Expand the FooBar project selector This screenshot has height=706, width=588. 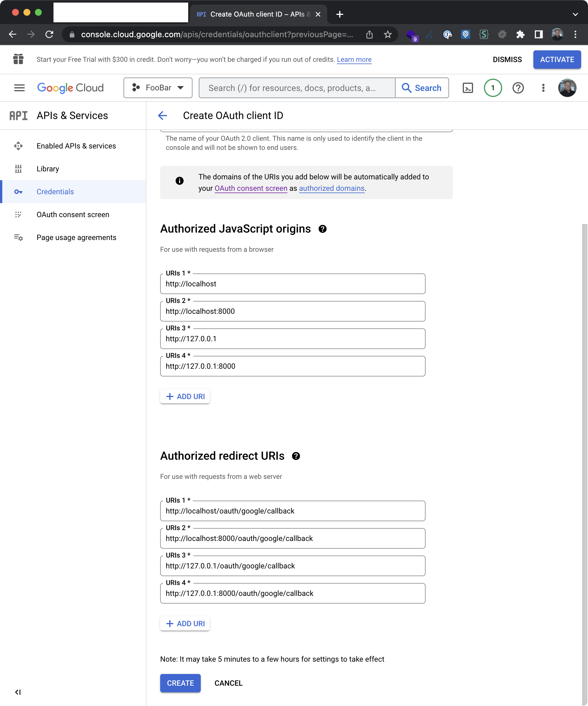pyautogui.click(x=158, y=88)
